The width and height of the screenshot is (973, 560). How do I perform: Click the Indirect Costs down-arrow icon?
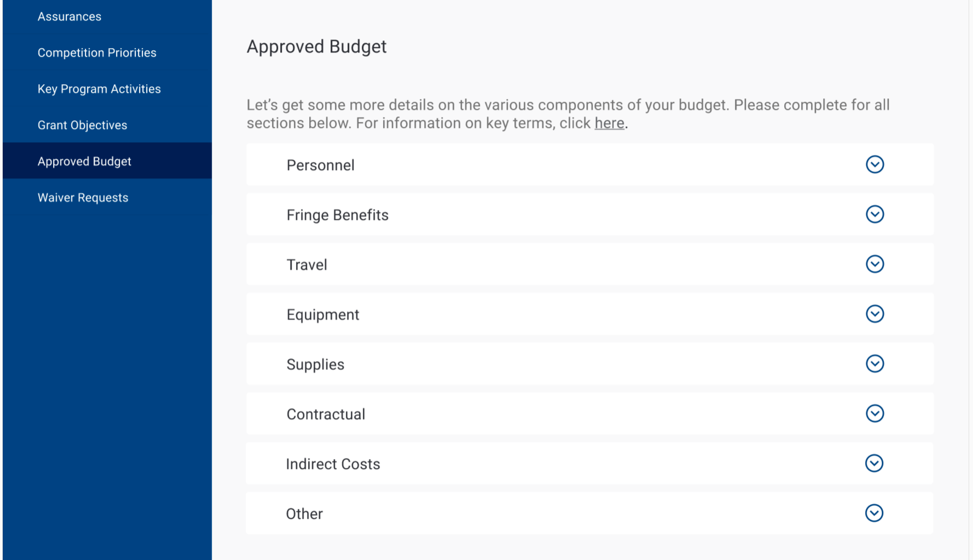[874, 463]
